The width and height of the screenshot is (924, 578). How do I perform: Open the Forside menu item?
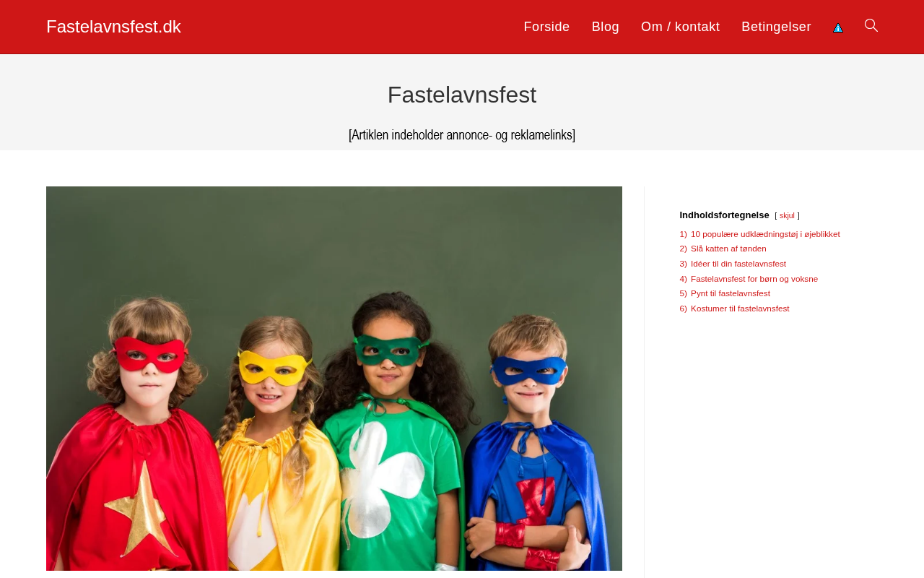pyautogui.click(x=546, y=27)
